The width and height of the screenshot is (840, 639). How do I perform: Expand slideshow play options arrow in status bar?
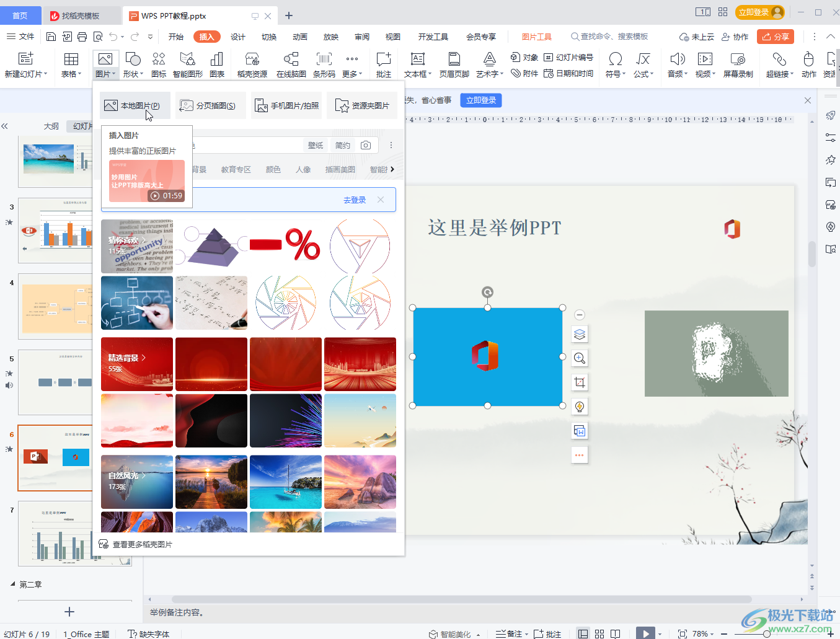(x=660, y=633)
